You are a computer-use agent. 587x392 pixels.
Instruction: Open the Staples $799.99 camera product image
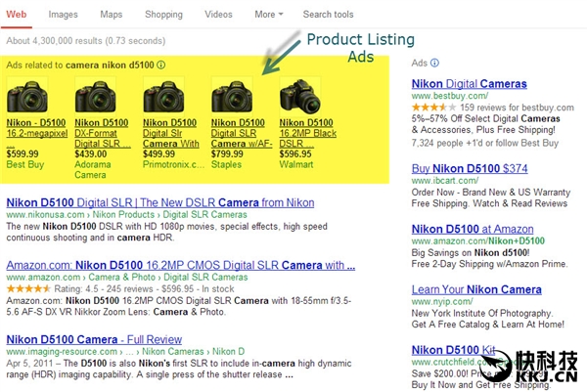pos(231,98)
